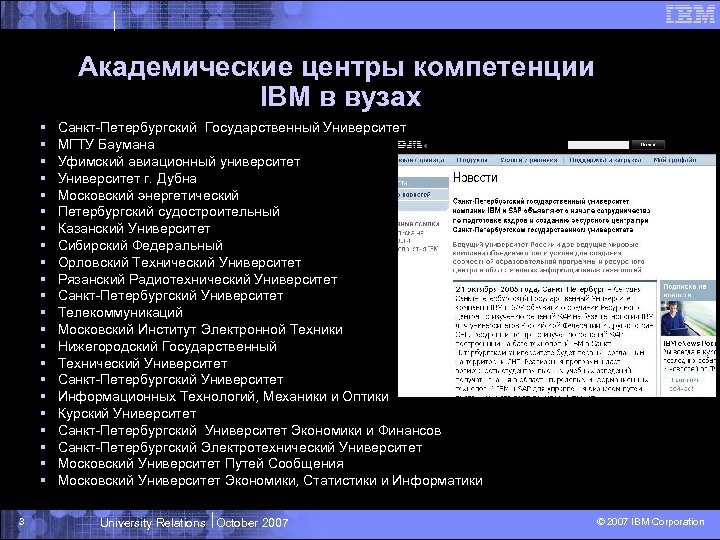Screen dimensions: 720x540
Task: Select 'Санкт-Петербургский Университет Экономики и Финансов' item
Action: click(x=249, y=430)
